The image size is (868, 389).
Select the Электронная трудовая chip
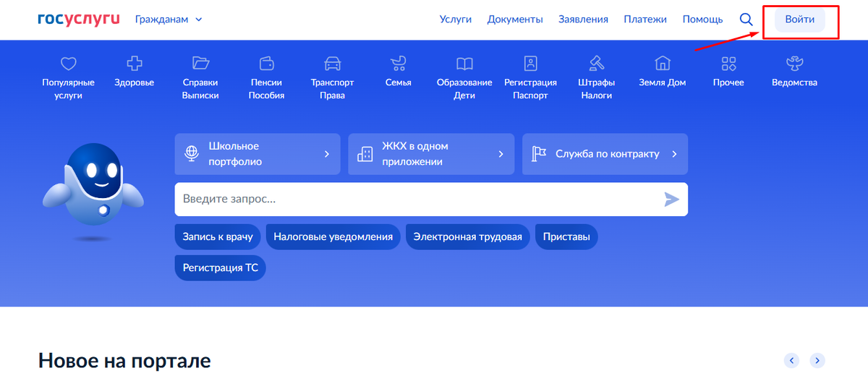pos(467,236)
